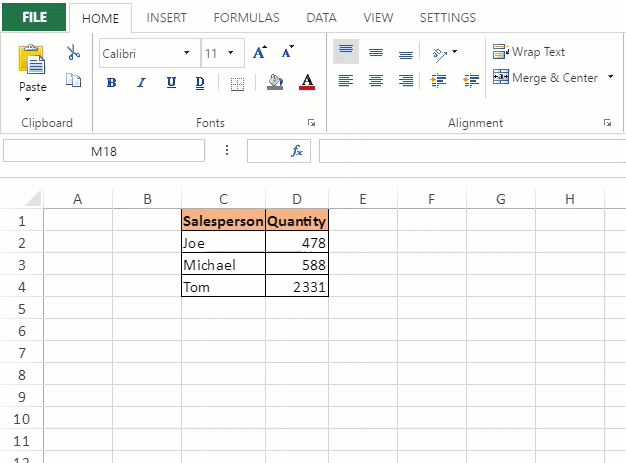The width and height of the screenshot is (626, 463).
Task: Open the Alignment dialog launcher
Action: (607, 123)
